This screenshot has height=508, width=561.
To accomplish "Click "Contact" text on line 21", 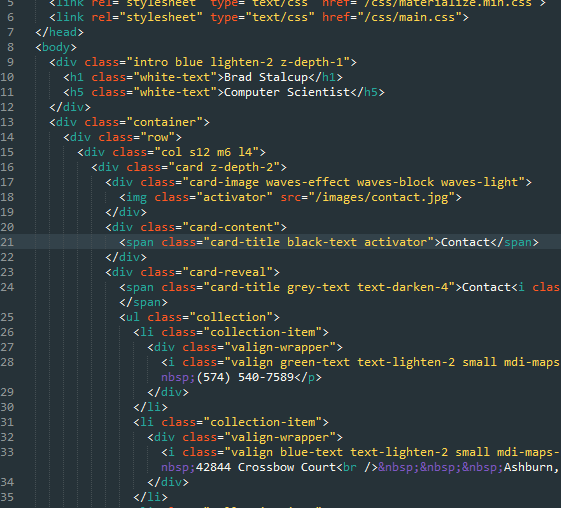I will click(x=465, y=242).
